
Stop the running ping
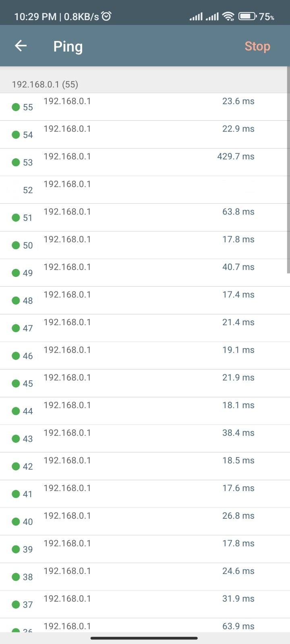click(257, 46)
